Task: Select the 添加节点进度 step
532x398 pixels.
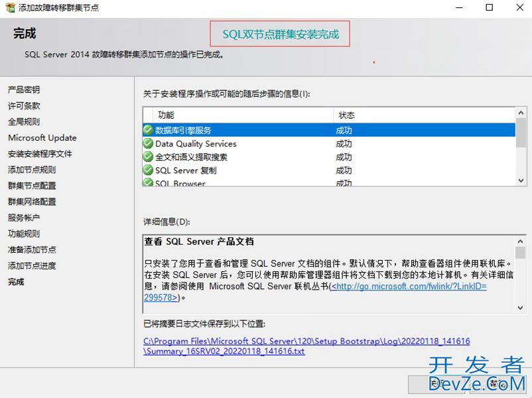Action: (x=32, y=265)
